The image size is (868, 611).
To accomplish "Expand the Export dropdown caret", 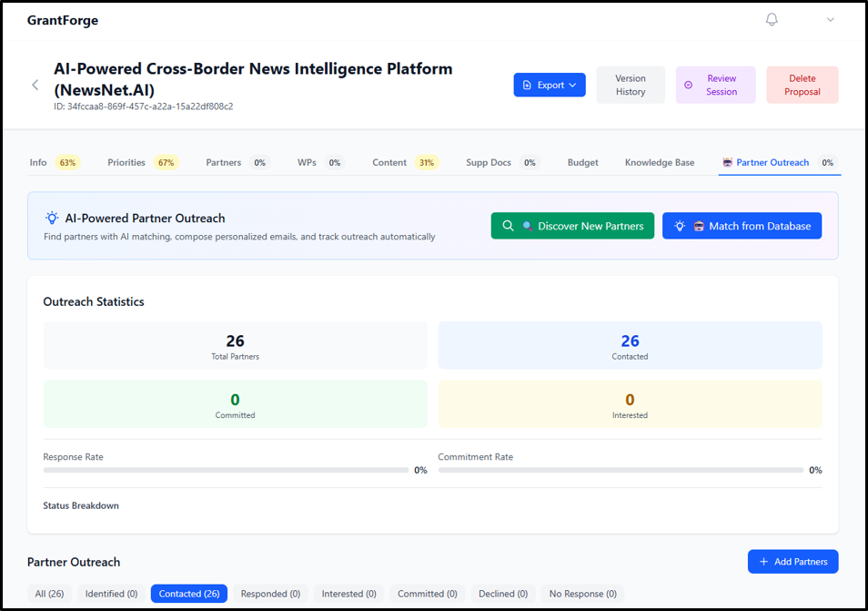I will tap(572, 85).
